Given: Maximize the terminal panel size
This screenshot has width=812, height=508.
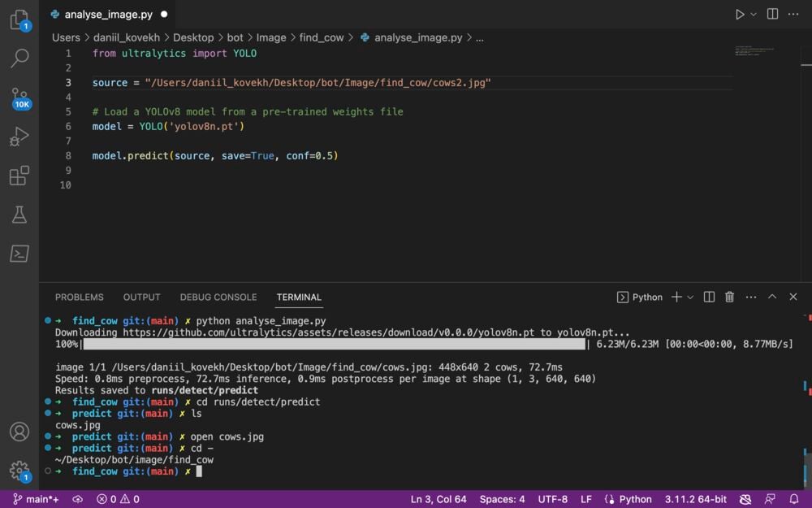Looking at the screenshot, I should 772,297.
